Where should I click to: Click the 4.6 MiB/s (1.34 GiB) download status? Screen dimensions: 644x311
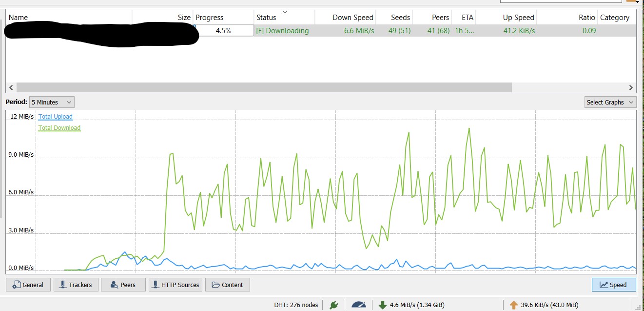click(x=417, y=305)
